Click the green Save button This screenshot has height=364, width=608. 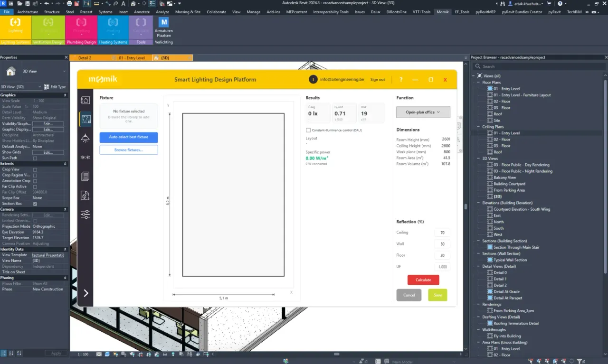coord(437,295)
